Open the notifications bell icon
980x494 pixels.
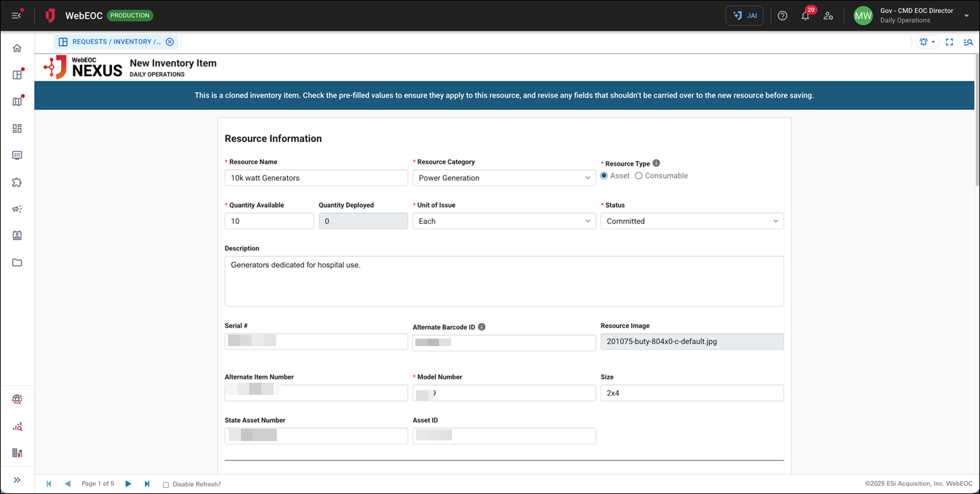coord(805,16)
